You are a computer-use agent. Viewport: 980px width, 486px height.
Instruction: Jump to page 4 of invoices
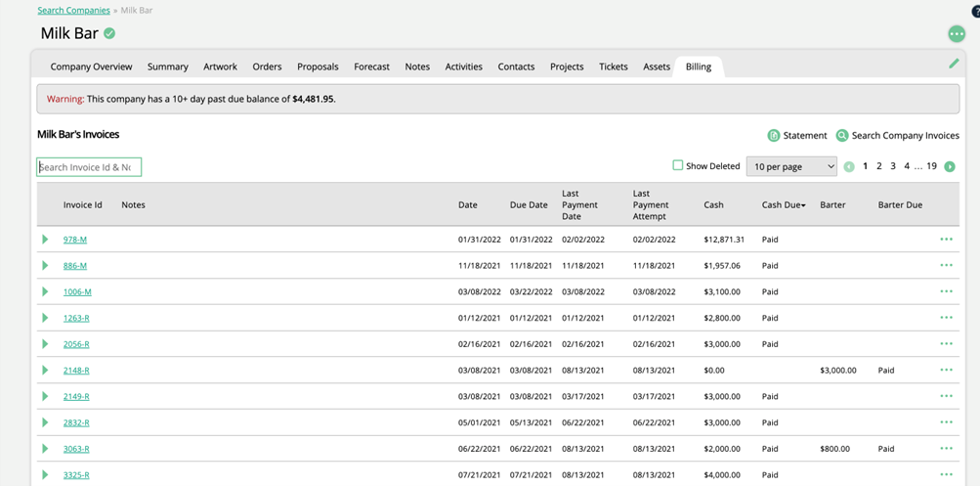(x=907, y=166)
